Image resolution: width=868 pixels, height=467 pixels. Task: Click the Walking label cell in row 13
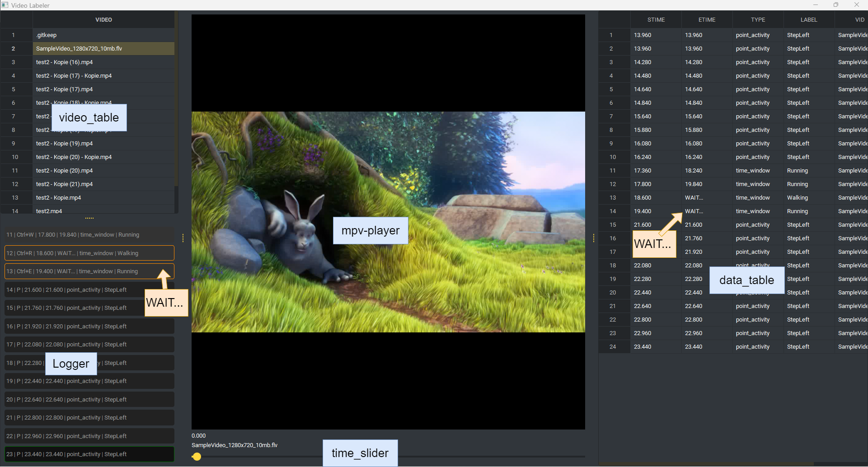tap(809, 198)
